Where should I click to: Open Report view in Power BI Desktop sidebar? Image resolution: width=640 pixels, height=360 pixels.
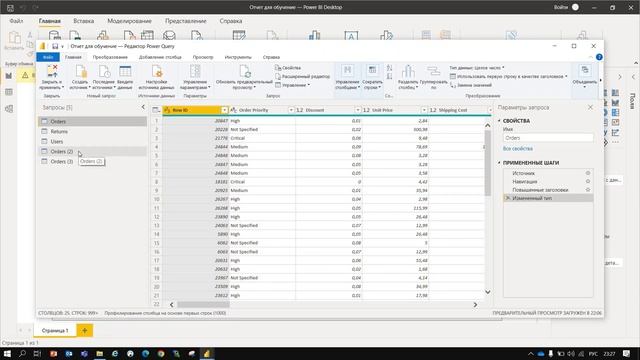point(9,76)
